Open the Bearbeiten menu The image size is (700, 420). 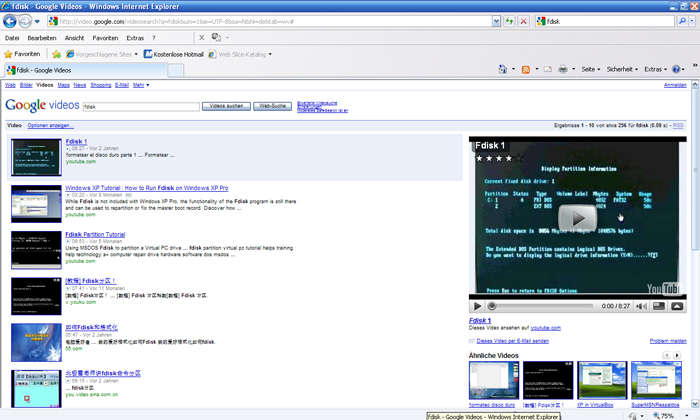[x=42, y=37]
